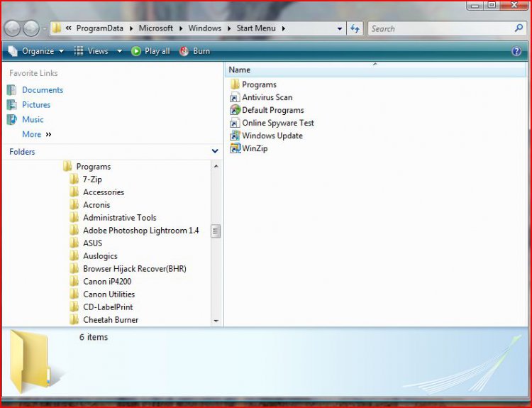This screenshot has height=408, width=532.
Task: Click the address bar folder icon
Action: click(x=57, y=28)
